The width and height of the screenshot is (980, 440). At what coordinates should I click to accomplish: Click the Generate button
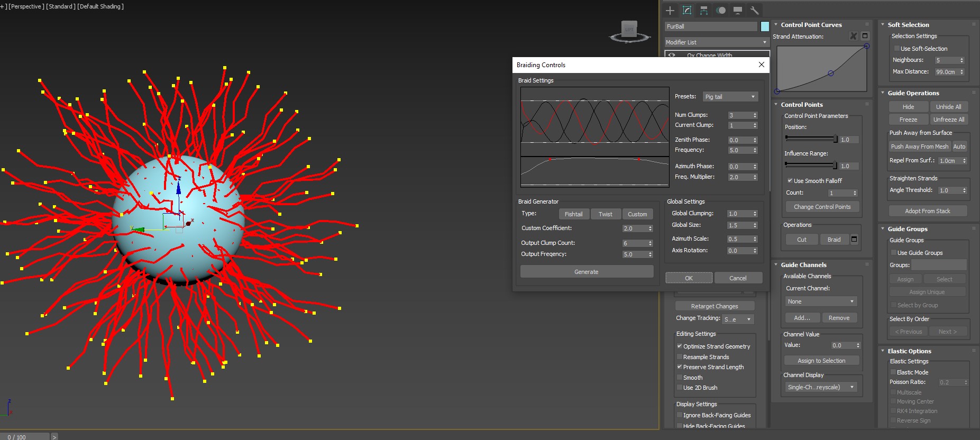pos(587,272)
